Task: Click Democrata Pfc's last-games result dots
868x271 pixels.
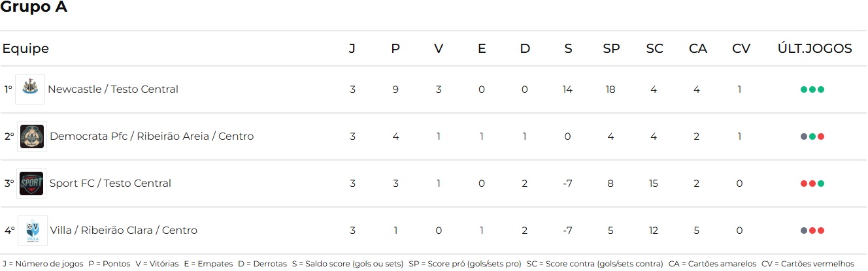Action: (812, 136)
